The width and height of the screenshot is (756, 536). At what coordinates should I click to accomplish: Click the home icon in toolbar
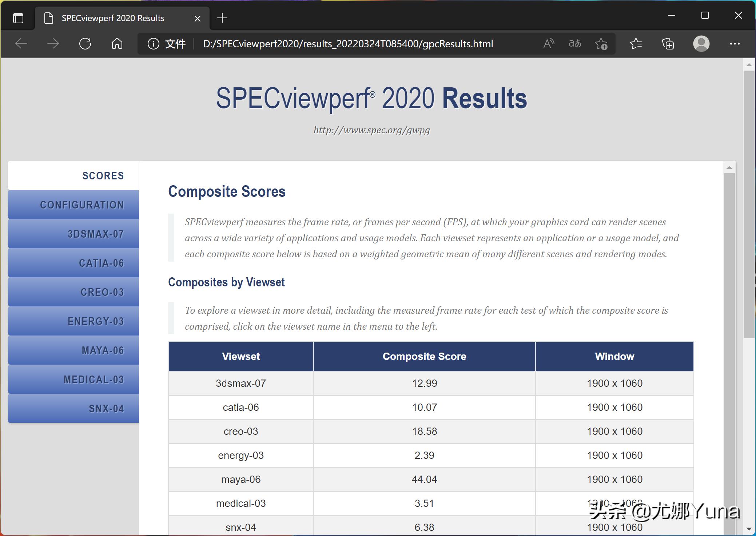117,44
